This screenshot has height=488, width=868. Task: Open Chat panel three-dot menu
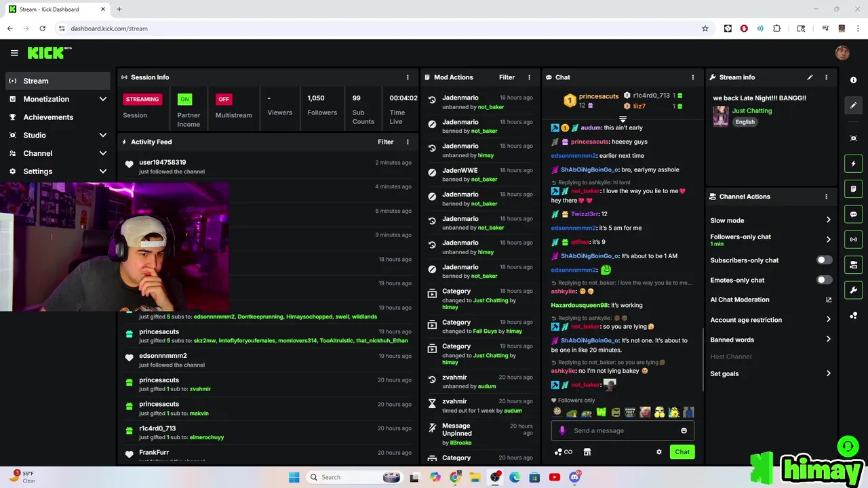692,77
